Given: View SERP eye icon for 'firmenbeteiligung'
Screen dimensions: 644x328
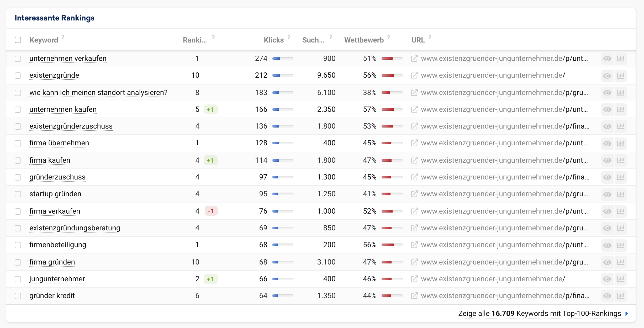Looking at the screenshot, I should pos(607,245).
